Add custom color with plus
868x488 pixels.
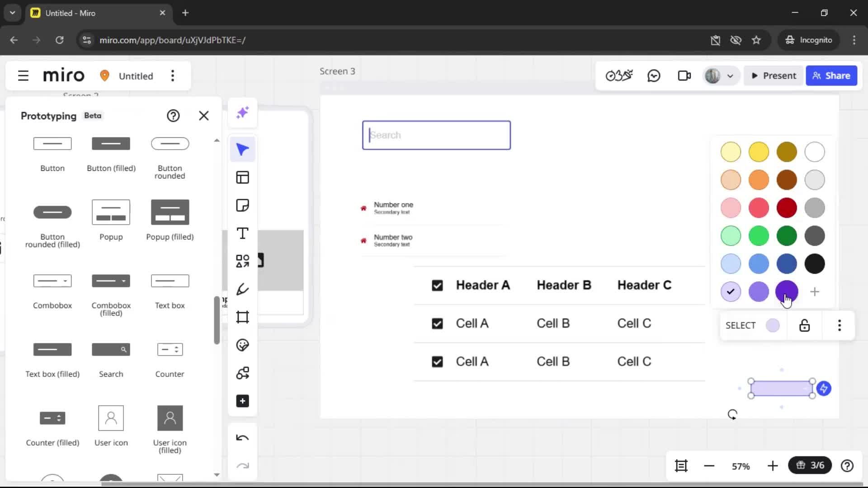click(x=815, y=292)
